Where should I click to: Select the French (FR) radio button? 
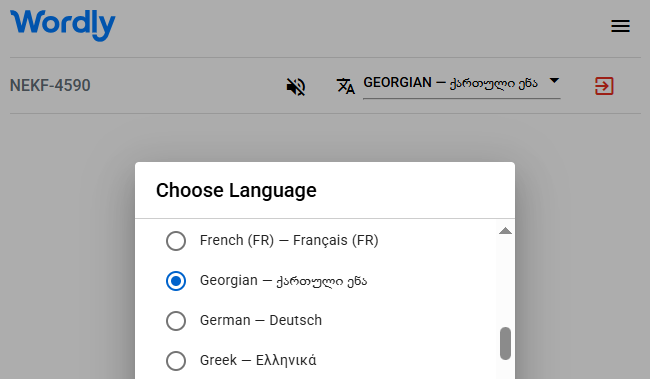(176, 241)
